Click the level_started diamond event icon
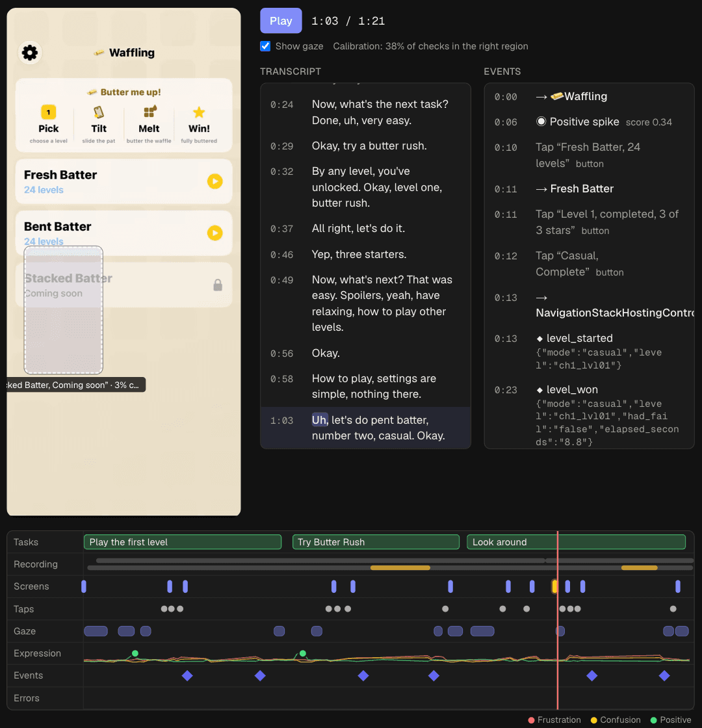702x728 pixels. point(539,339)
